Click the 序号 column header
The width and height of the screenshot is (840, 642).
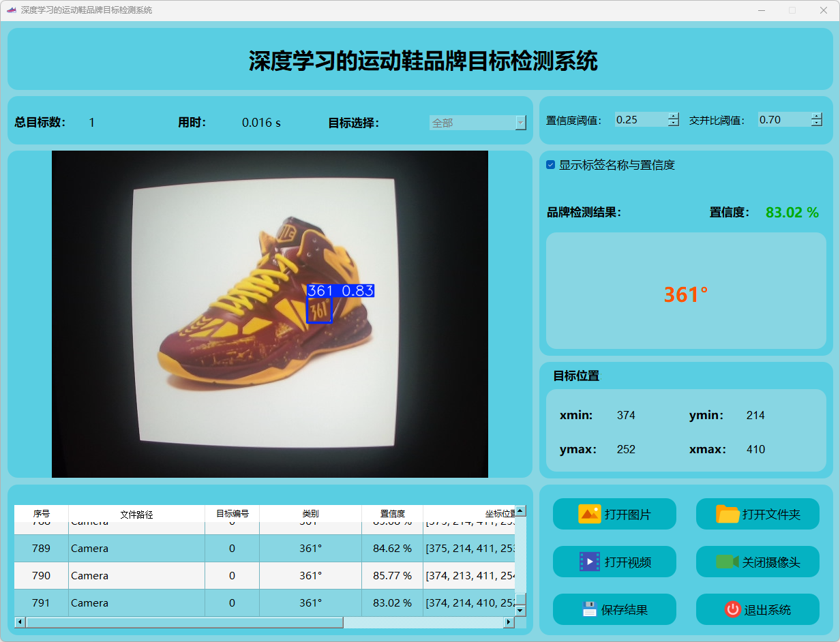tap(42, 514)
